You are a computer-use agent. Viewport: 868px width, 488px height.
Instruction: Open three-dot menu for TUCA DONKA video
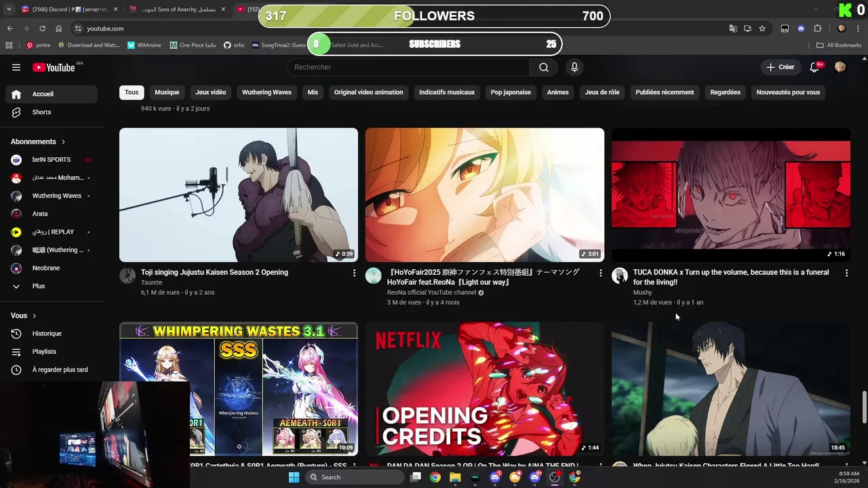click(846, 272)
